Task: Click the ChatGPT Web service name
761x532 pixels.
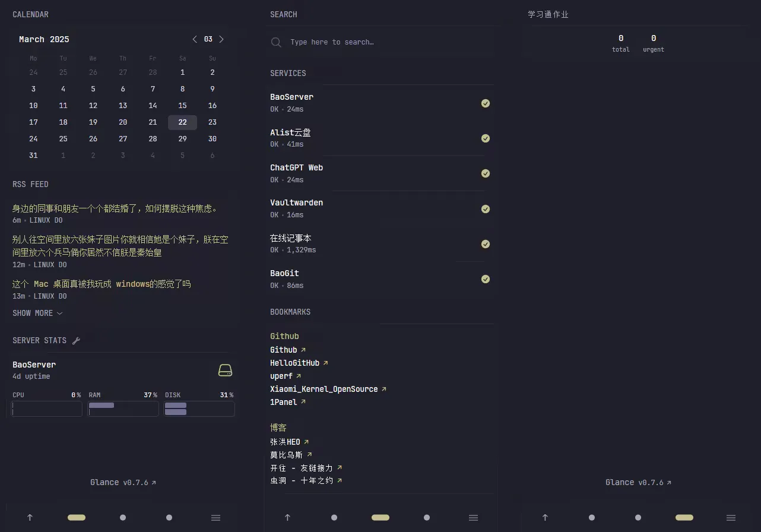Action: click(296, 167)
